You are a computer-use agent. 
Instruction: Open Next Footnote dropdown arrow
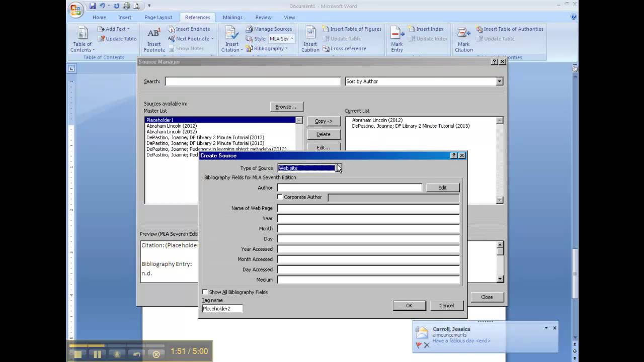click(212, 39)
